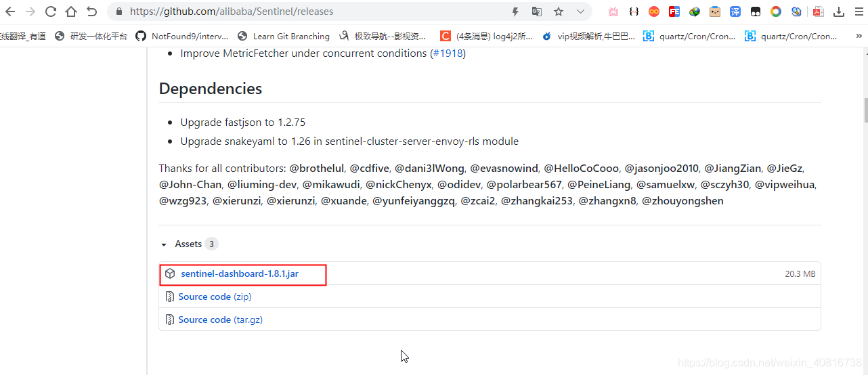Open contributor @polarbear567's profile
The width and height of the screenshot is (868, 375).
coord(524,184)
